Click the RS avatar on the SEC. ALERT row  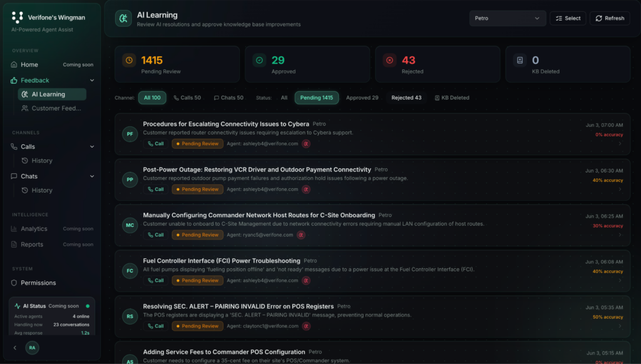(x=130, y=316)
